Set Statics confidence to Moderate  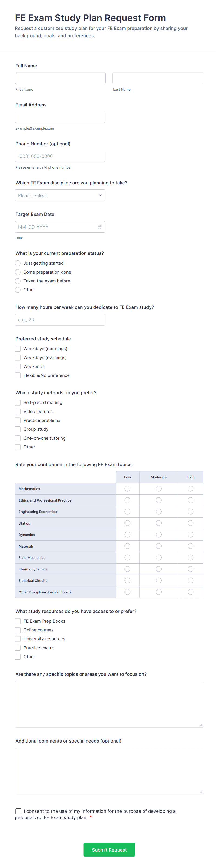(x=159, y=523)
